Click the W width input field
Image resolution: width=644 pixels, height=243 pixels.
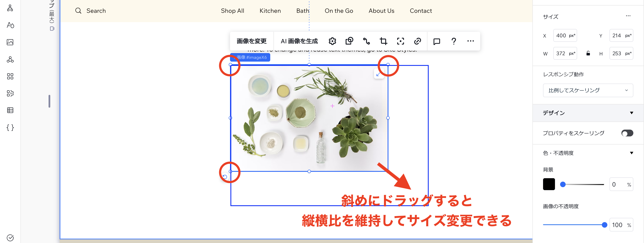click(565, 53)
